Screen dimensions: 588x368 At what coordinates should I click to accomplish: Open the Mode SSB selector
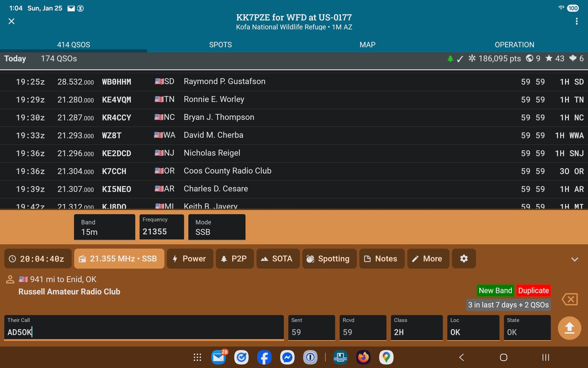tap(217, 227)
